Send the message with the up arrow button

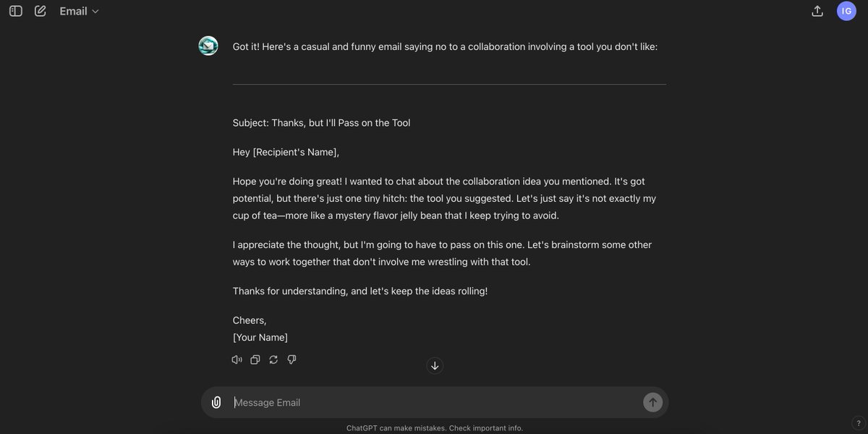652,402
